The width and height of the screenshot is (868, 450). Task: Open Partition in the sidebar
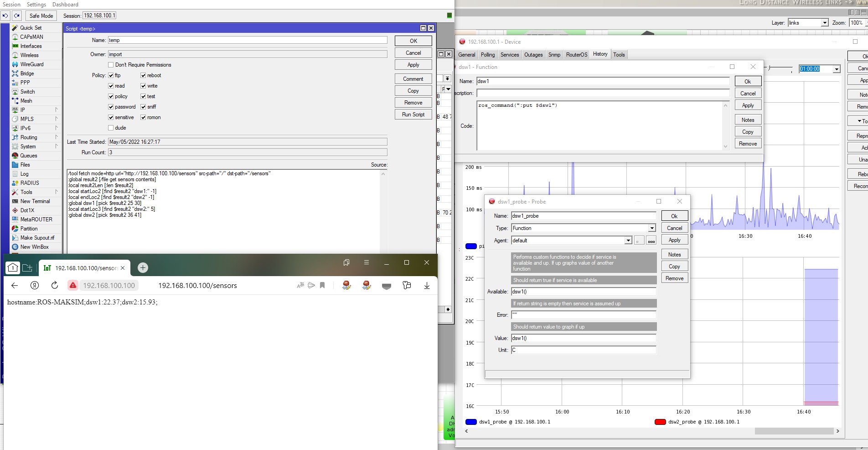29,229
